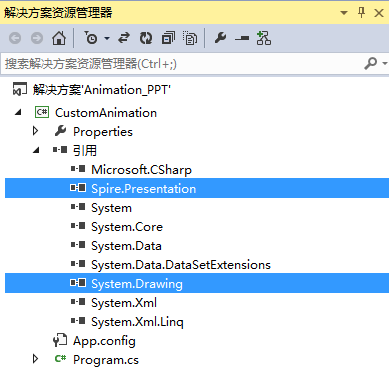Expand the Properties folder node
Viewport: 389px width, 385px height.
[x=35, y=131]
